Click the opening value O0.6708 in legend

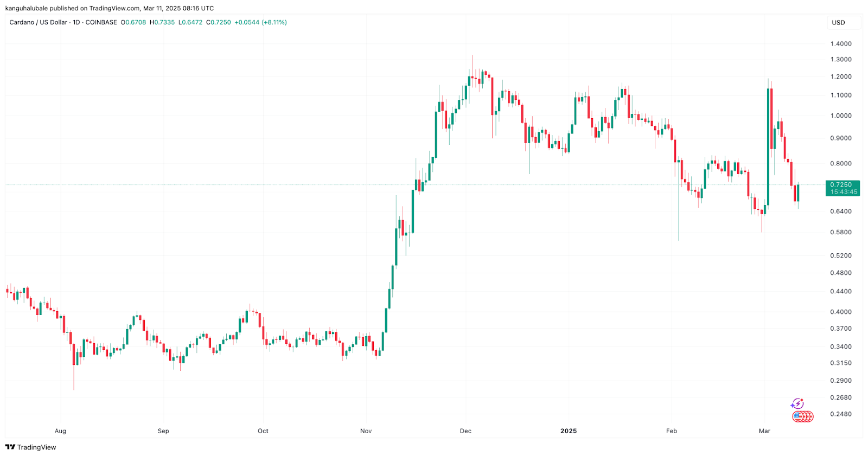coord(133,22)
